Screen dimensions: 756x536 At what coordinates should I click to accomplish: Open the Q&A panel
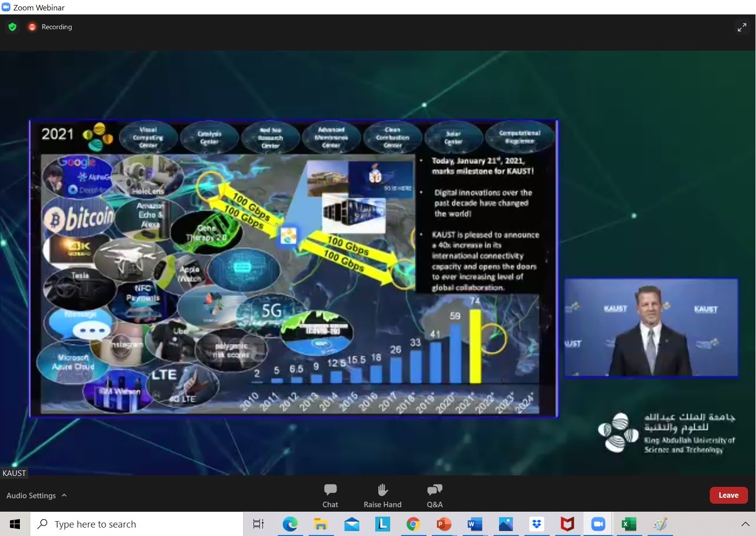[434, 496]
